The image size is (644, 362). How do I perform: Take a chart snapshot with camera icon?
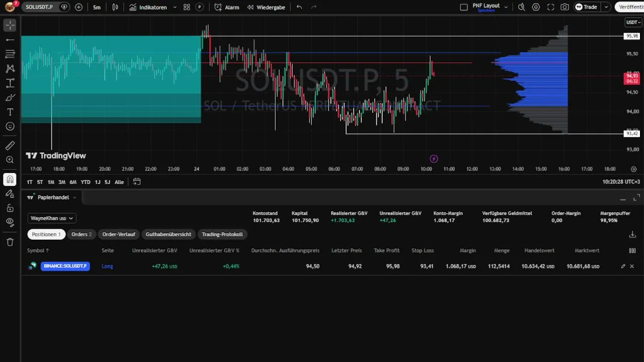(565, 7)
